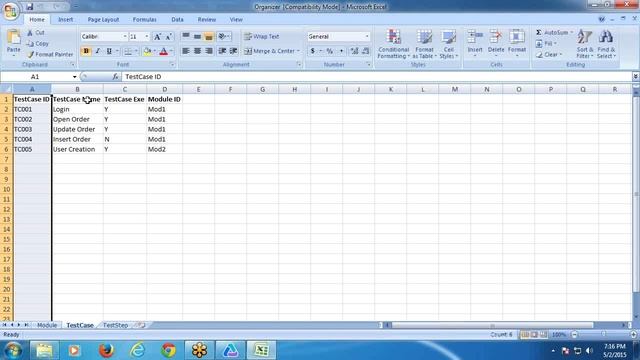Open the Format cells menu
640x360 pixels.
517,43
